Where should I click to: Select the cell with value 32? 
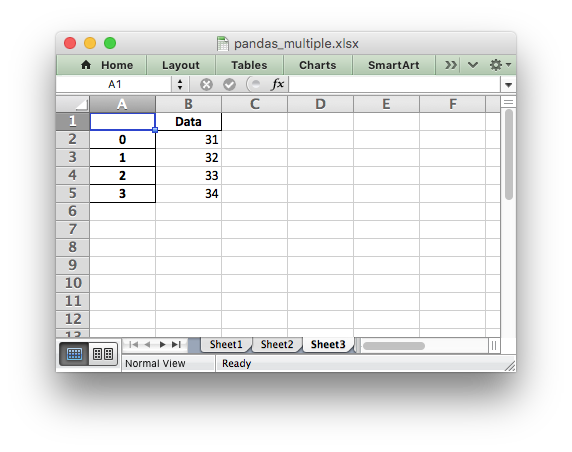coord(188,157)
